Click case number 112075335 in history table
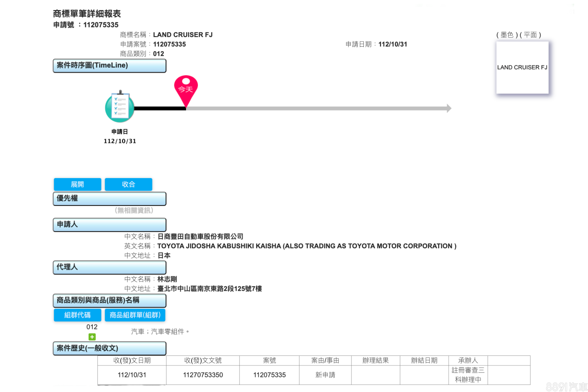 coord(270,375)
